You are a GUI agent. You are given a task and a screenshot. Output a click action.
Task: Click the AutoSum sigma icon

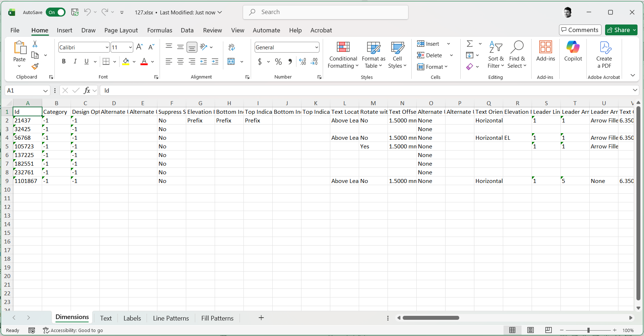coord(470,44)
